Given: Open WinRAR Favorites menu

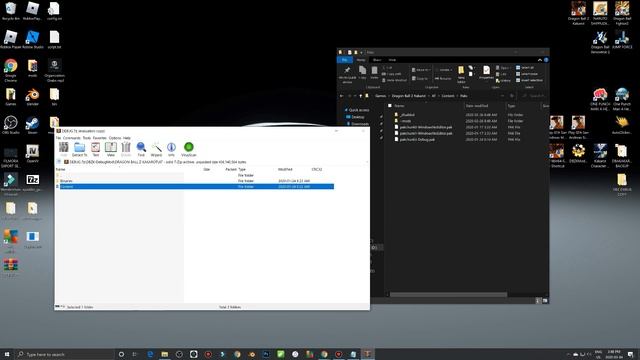Looking at the screenshot, I should [x=100, y=138].
